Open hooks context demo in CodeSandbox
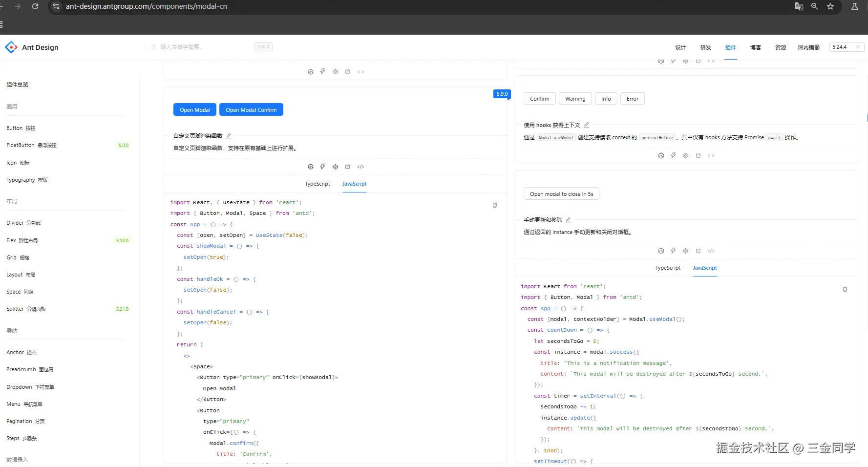This screenshot has height=467, width=868. click(661, 155)
